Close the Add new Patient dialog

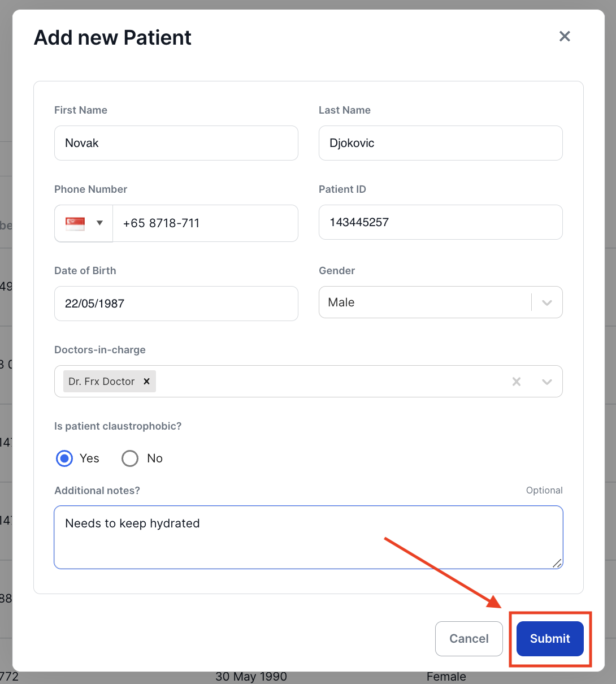coord(565,37)
